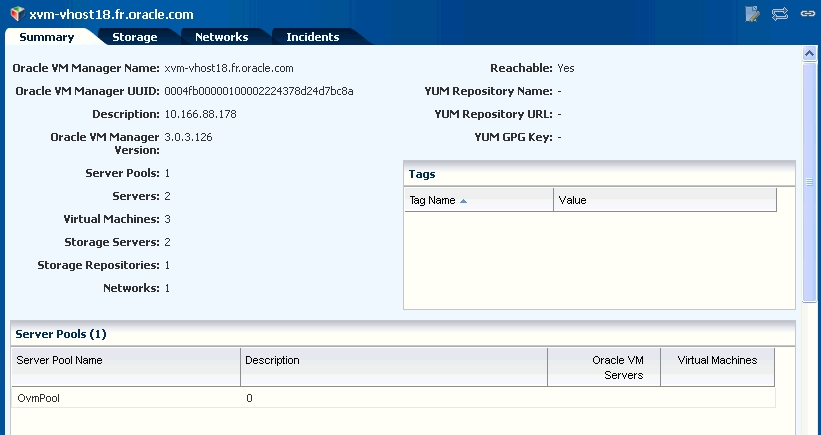Viewport: 821px width, 435px height.
Task: Click the Oracle VM Manager cube icon
Action: click(17, 14)
